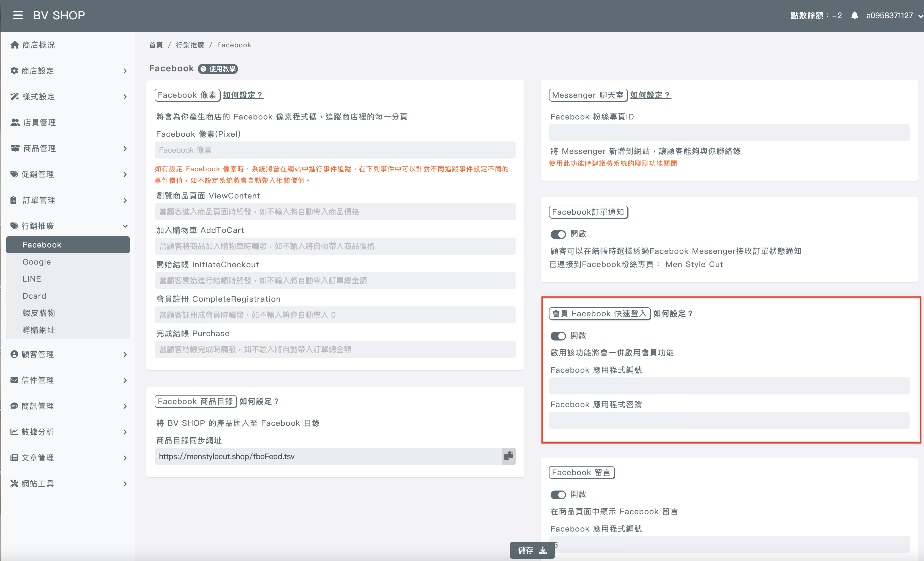Click 行銷推廣 breadcrumb link
This screenshot has width=924, height=561.
pos(190,45)
